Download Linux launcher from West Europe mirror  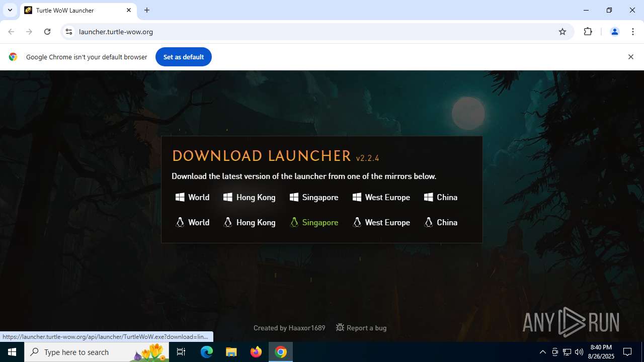[381, 222]
